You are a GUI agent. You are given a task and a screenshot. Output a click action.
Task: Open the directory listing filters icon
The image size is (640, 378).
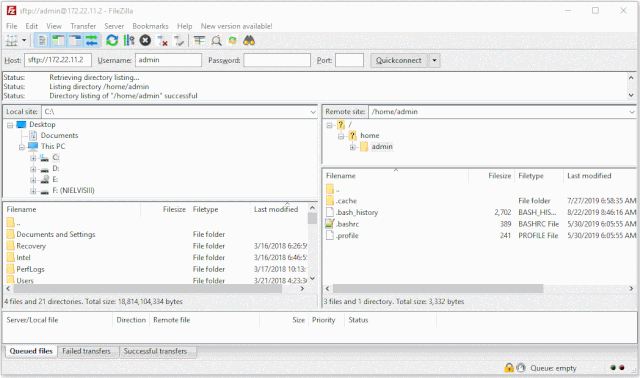(x=199, y=40)
